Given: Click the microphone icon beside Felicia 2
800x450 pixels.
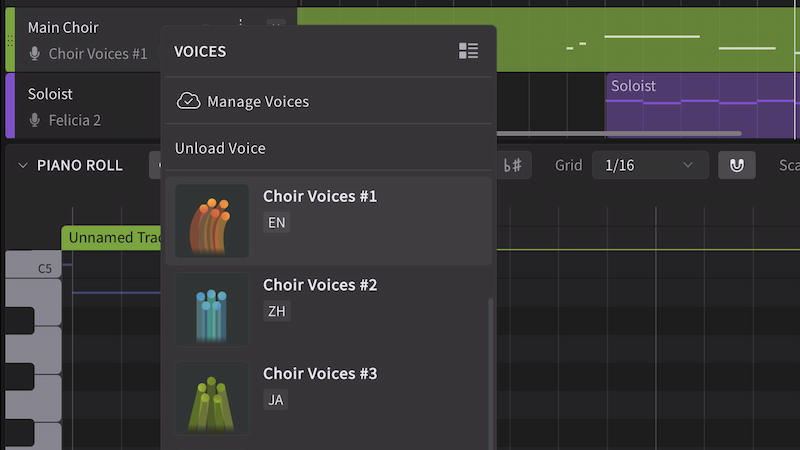Looking at the screenshot, I should tap(35, 121).
